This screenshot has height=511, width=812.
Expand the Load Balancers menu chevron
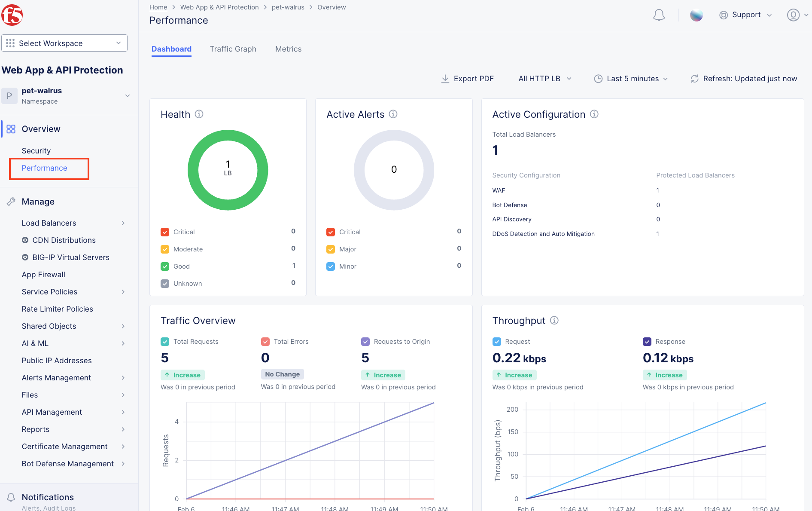[x=123, y=223]
